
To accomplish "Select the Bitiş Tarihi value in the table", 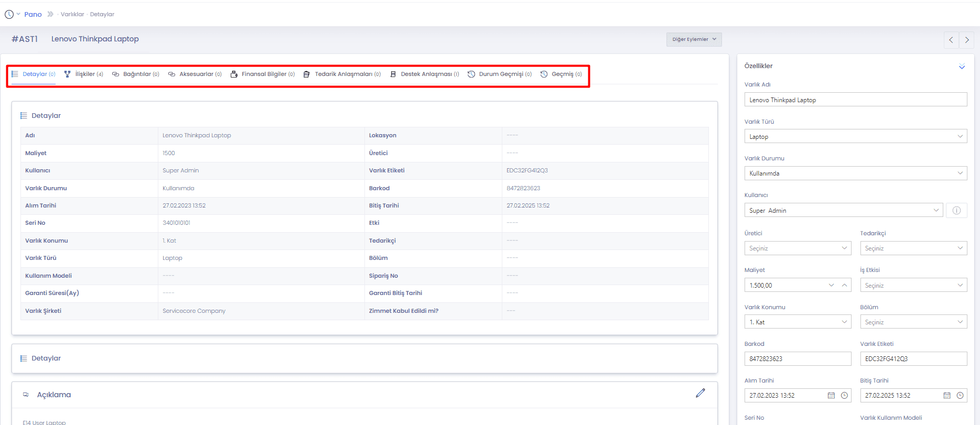I will click(528, 205).
